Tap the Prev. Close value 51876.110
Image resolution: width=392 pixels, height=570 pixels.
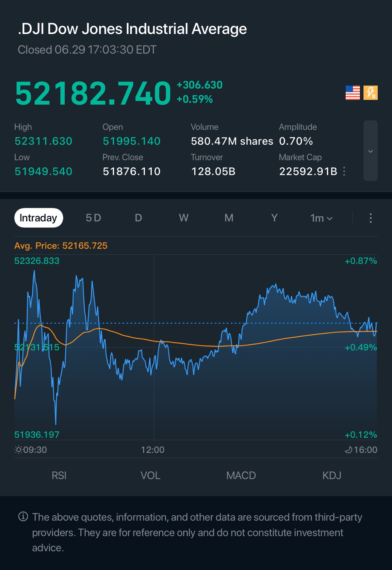(132, 172)
